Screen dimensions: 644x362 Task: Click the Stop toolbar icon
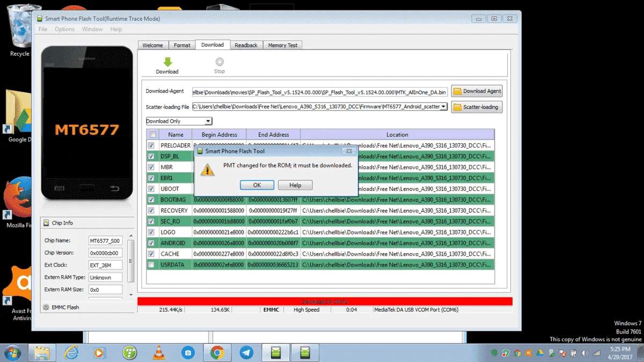click(219, 62)
